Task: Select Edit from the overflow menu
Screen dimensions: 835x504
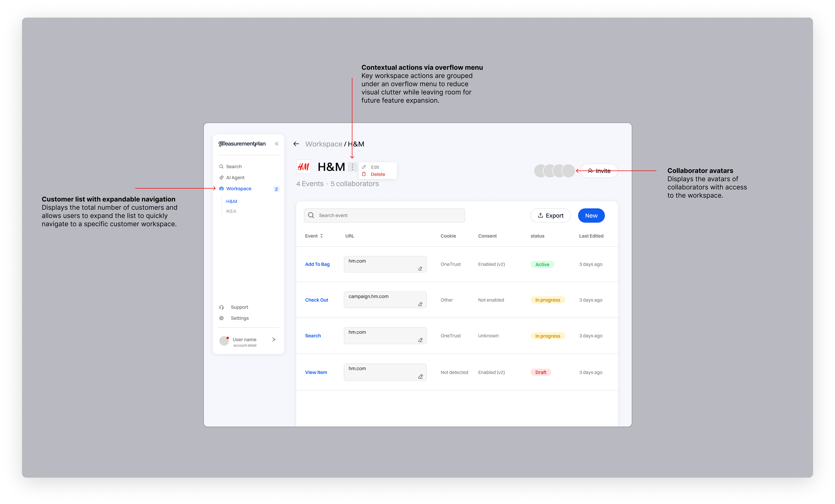Action: tap(375, 167)
